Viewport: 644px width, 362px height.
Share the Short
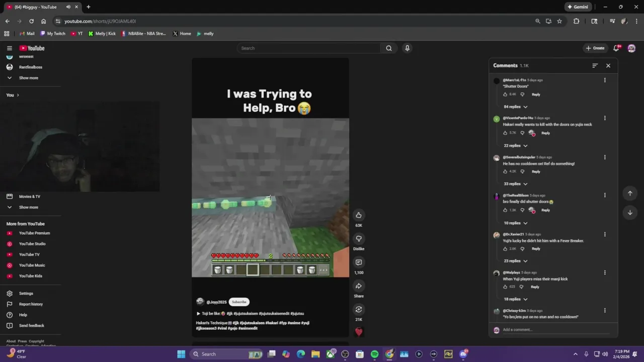coord(359,286)
